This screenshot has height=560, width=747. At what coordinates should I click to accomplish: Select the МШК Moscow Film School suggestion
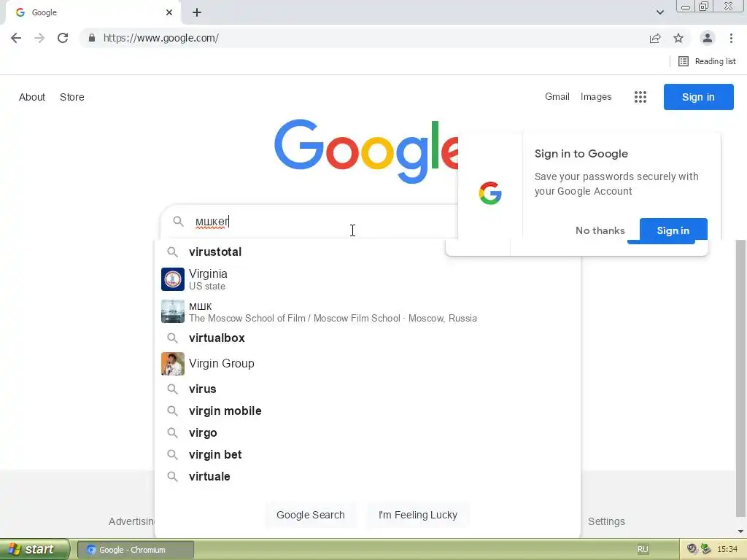click(368, 311)
